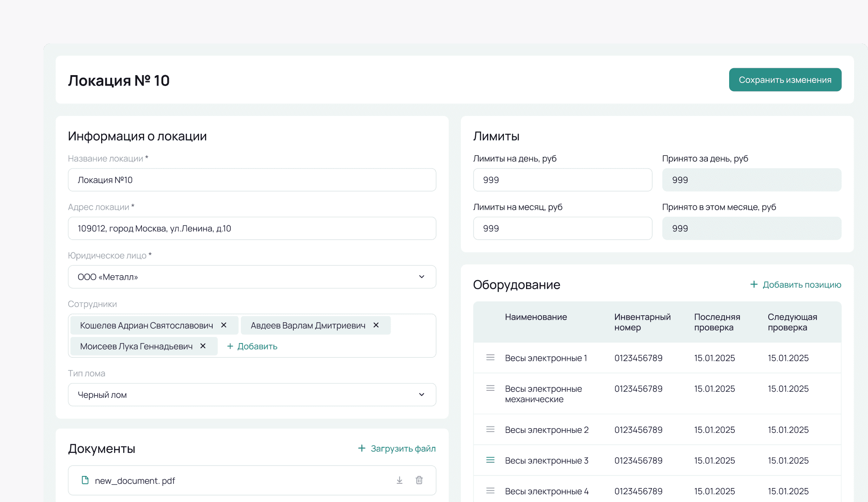Viewport: 868px width, 502px height.
Task: Add an employee via Добавить
Action: [x=252, y=347]
